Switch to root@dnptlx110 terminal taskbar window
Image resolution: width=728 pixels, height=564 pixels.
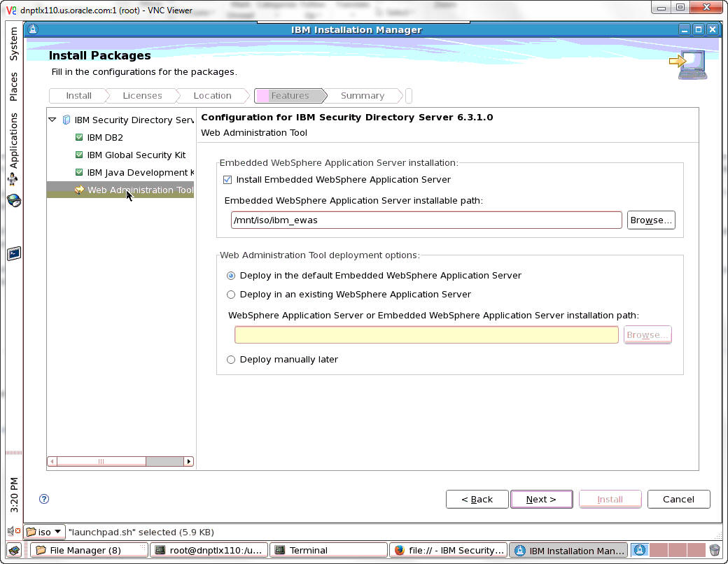pos(209,551)
